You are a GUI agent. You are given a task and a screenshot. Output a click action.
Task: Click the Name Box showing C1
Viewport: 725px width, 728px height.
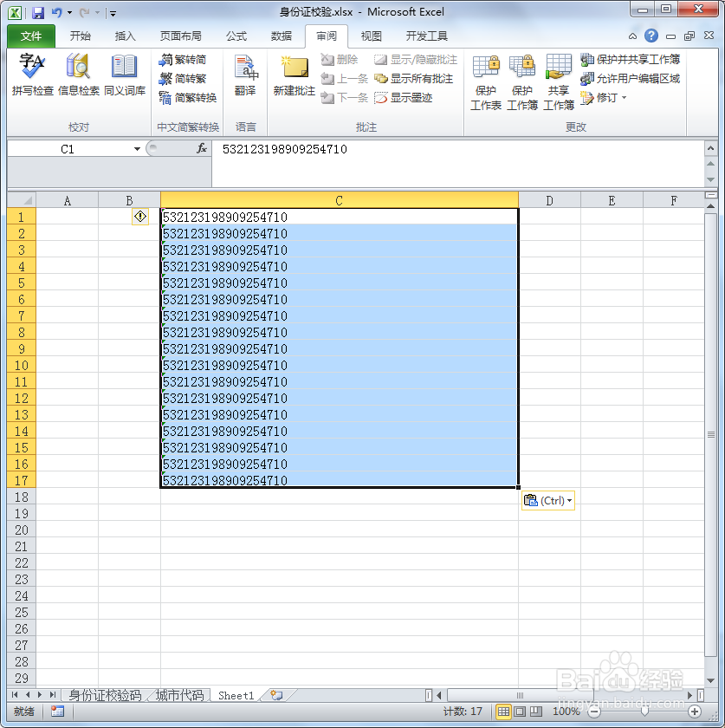[x=68, y=149]
